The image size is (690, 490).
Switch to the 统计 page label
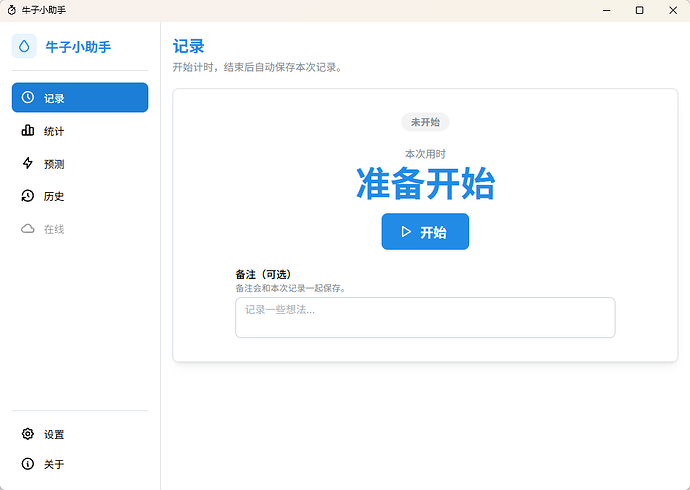click(x=54, y=131)
